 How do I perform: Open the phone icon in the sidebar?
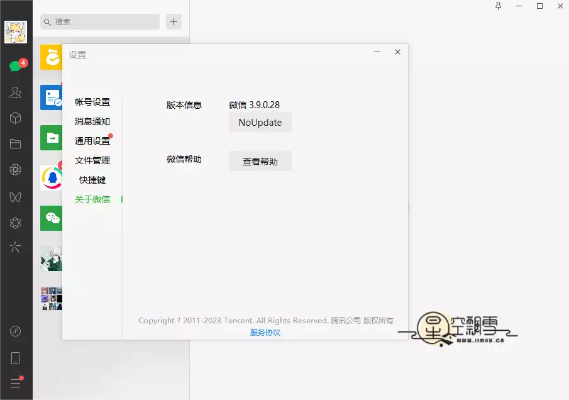[x=15, y=358]
